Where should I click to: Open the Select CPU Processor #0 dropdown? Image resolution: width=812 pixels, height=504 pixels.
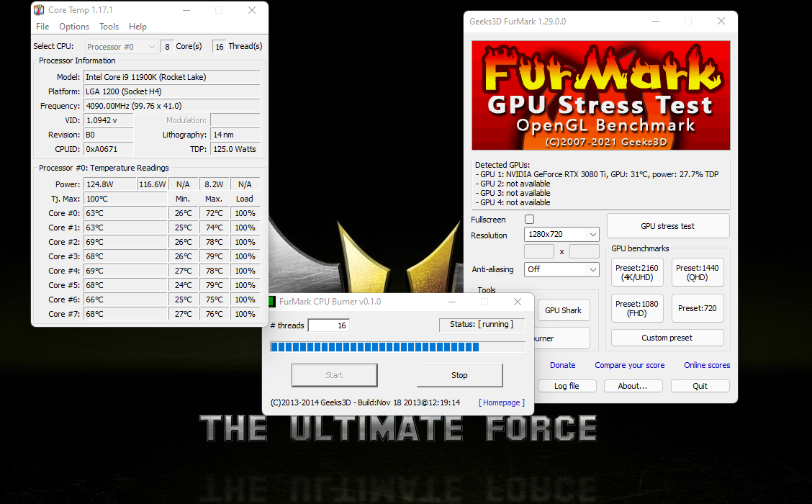click(121, 47)
